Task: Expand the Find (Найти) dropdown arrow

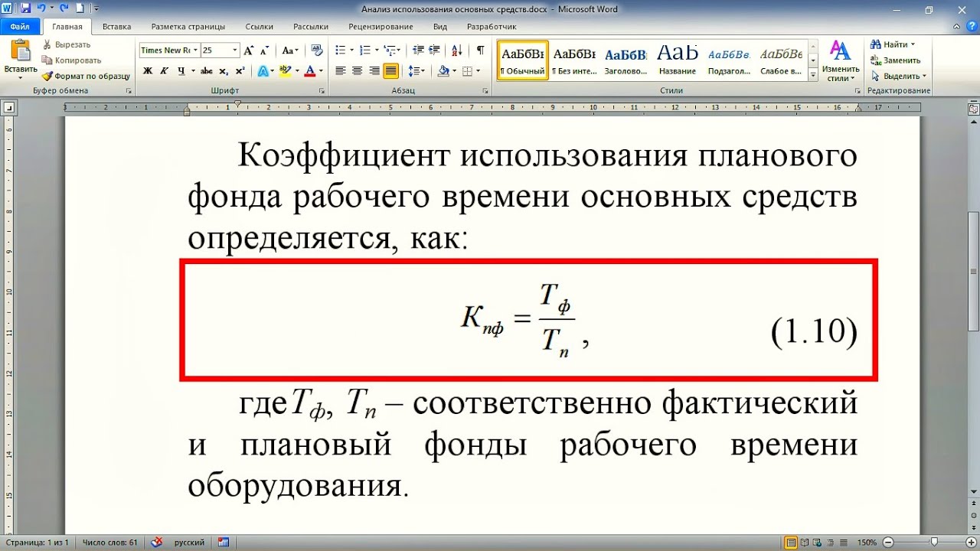Action: [913, 44]
